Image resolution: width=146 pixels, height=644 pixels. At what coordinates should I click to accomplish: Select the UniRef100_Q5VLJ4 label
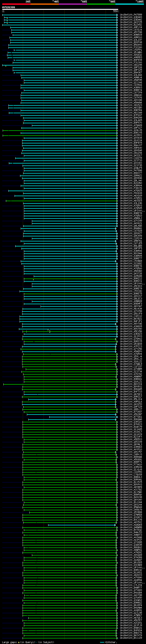pos(131,357)
